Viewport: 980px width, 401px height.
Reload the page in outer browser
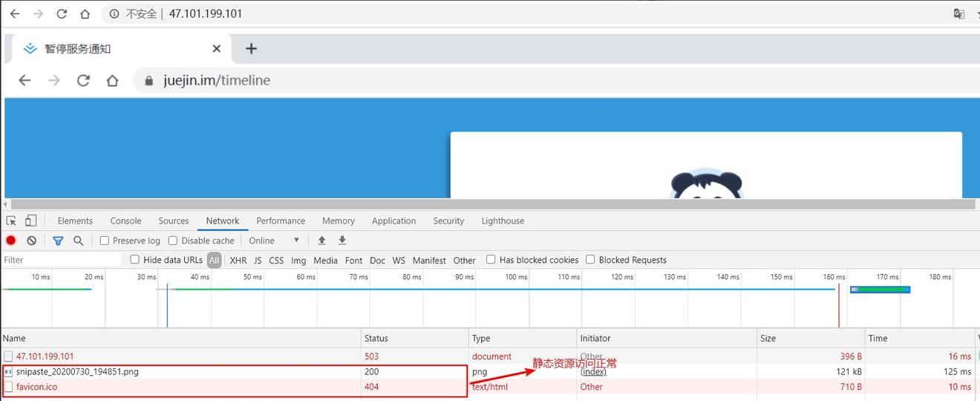[x=62, y=13]
